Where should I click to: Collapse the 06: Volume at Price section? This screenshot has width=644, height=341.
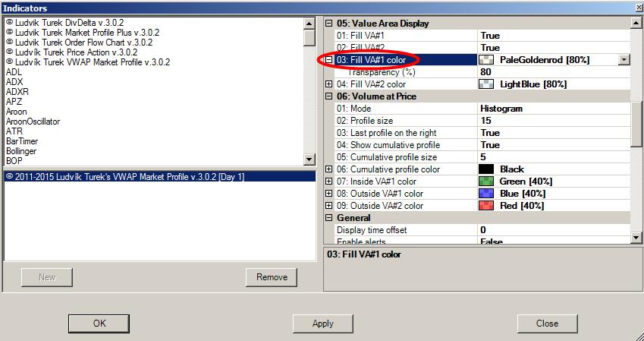coord(328,96)
